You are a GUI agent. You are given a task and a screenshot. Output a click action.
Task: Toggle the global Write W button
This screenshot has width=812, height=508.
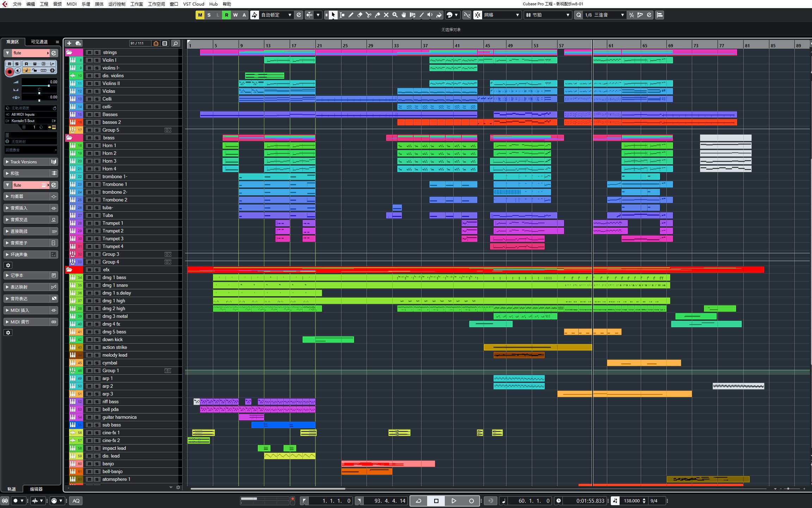[235, 15]
